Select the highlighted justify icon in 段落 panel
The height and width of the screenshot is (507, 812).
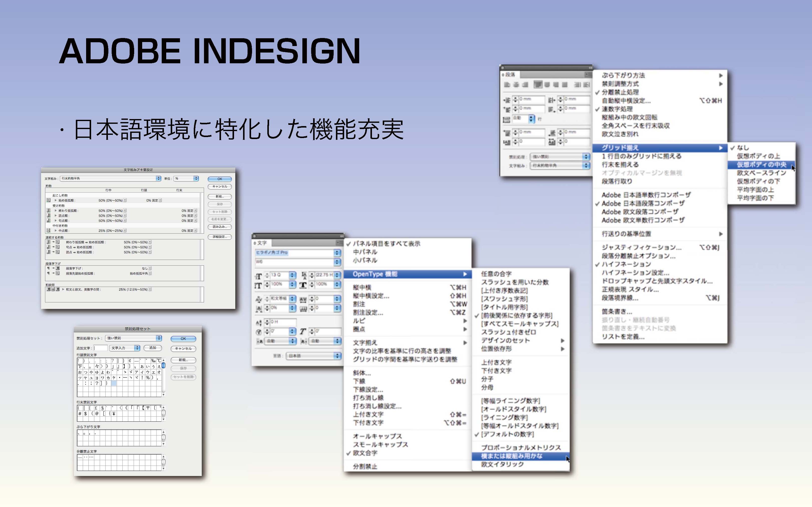pyautogui.click(x=538, y=84)
